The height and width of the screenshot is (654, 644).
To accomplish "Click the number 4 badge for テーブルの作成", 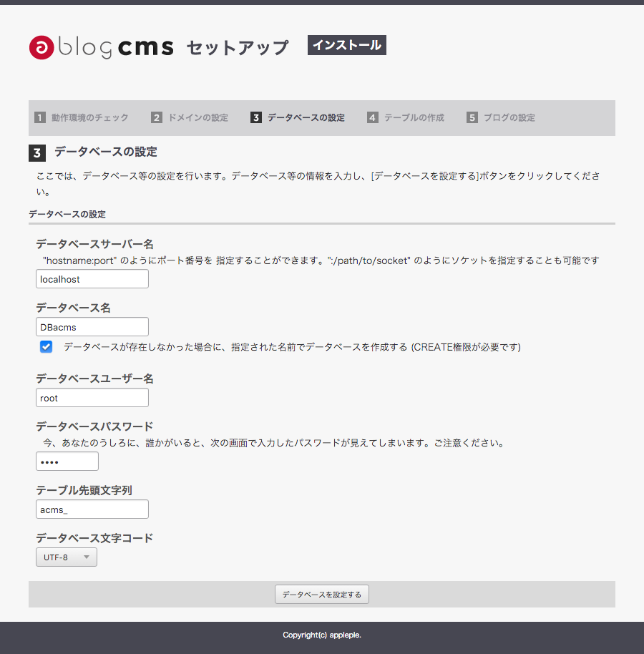I will click(372, 117).
